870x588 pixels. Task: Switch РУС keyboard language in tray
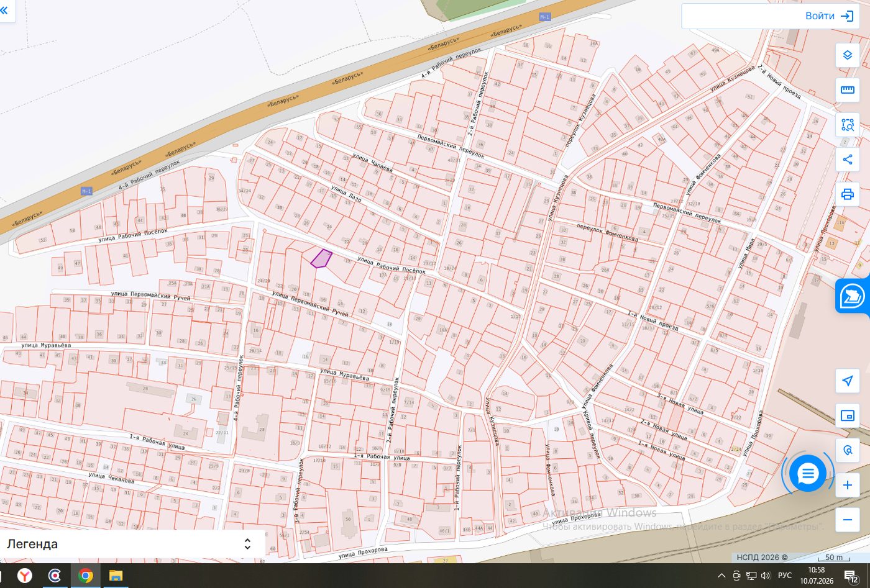785,576
